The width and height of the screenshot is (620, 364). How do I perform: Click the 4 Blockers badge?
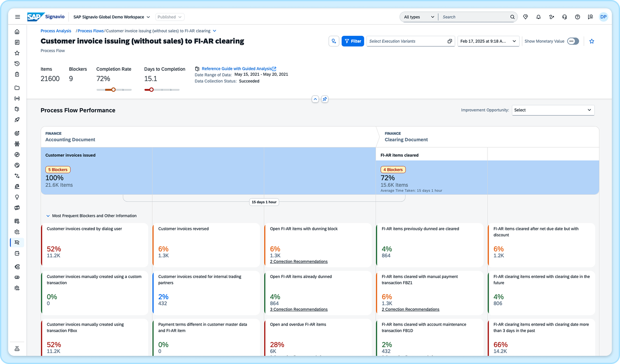tap(393, 170)
